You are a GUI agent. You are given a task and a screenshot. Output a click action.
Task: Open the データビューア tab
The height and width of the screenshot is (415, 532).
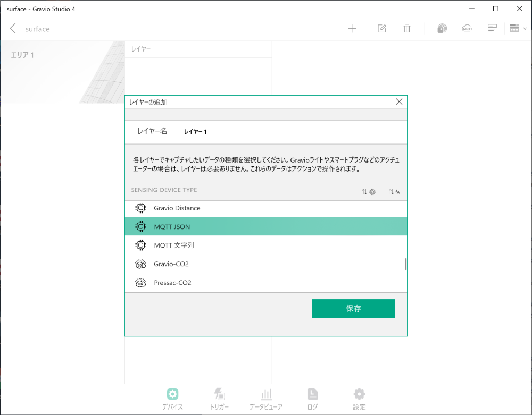tap(266, 399)
